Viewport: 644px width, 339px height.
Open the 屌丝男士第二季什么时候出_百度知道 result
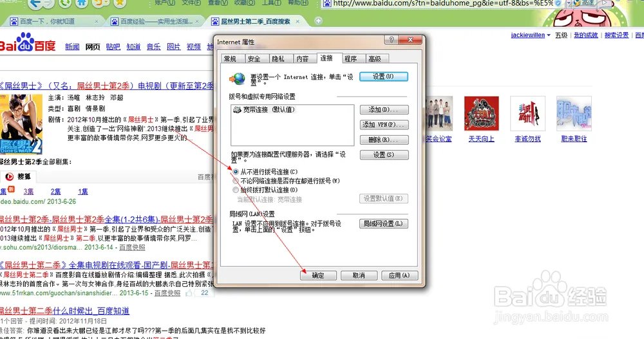64,311
